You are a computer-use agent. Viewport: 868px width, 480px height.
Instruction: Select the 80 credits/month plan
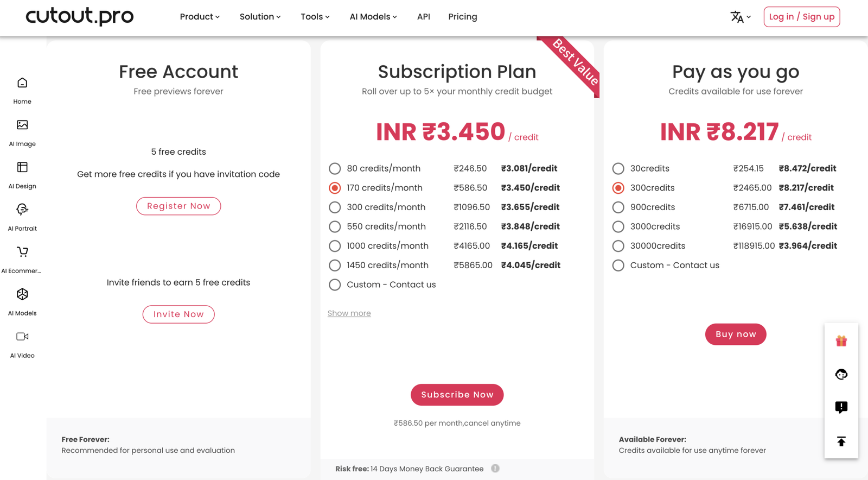pyautogui.click(x=335, y=169)
